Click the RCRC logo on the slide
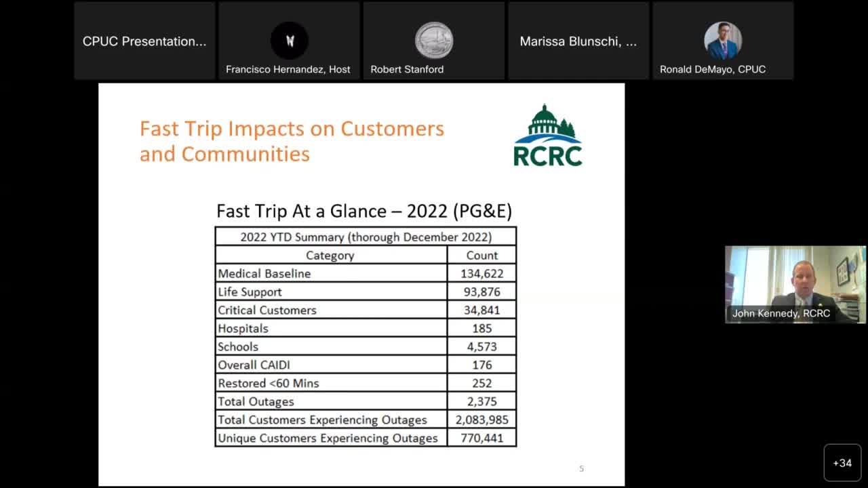The width and height of the screenshot is (868, 488). pyautogui.click(x=548, y=136)
